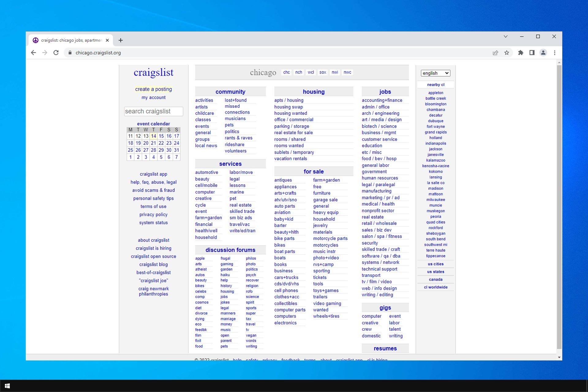588x392 pixels.
Task: Open video gaming for sale
Action: point(327,303)
